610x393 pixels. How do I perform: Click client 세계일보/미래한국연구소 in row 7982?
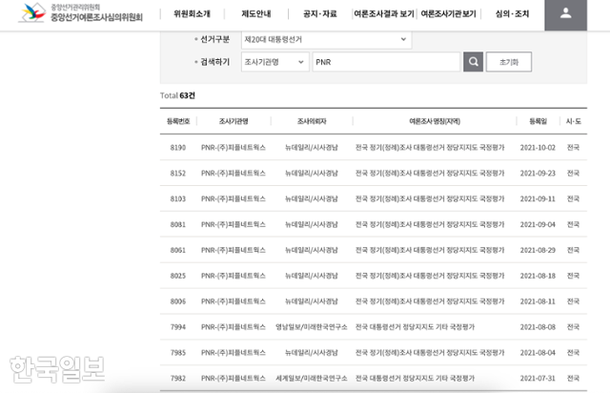tap(311, 378)
